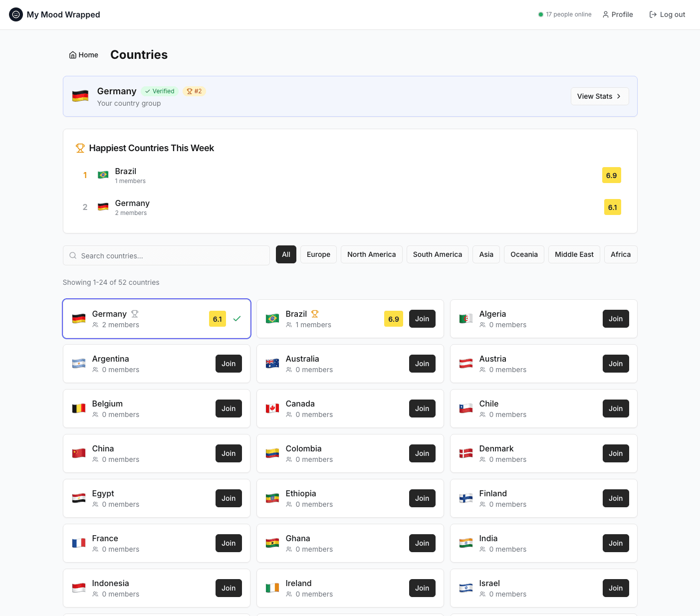The height and width of the screenshot is (616, 700).
Task: Click the German flag in your country banner
Action: point(80,96)
